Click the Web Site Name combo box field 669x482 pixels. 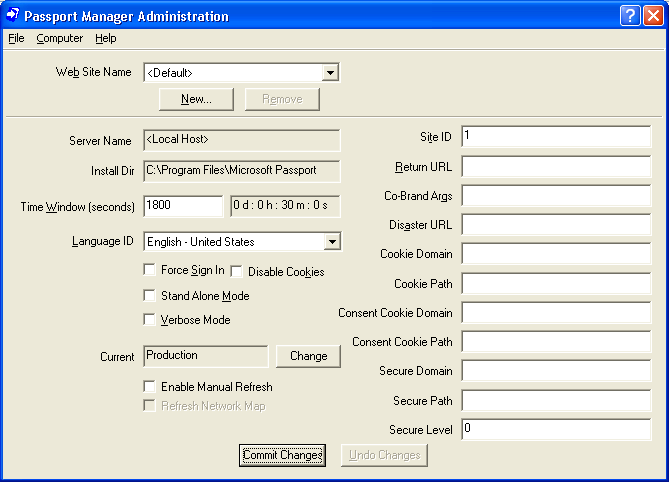(x=241, y=73)
